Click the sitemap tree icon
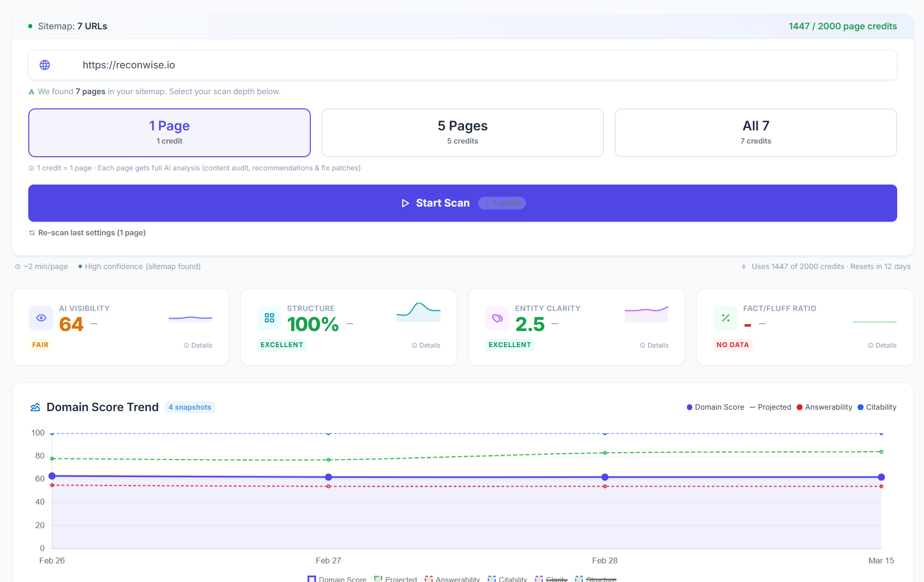The width and height of the screenshot is (924, 582). pyautogui.click(x=32, y=92)
